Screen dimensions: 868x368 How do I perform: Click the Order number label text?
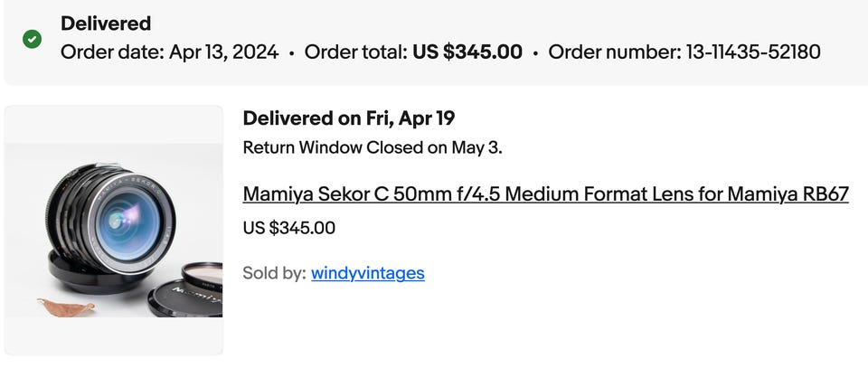(x=612, y=52)
